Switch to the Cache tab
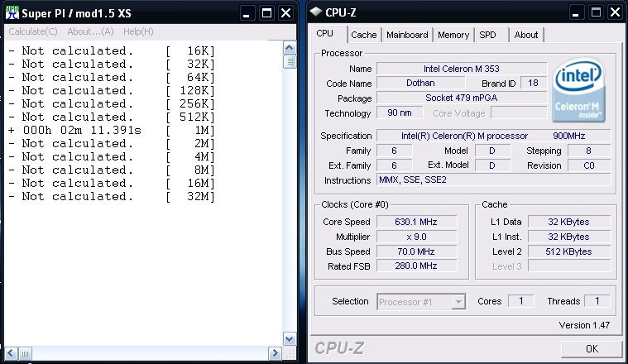The width and height of the screenshot is (628, 364). 363,35
